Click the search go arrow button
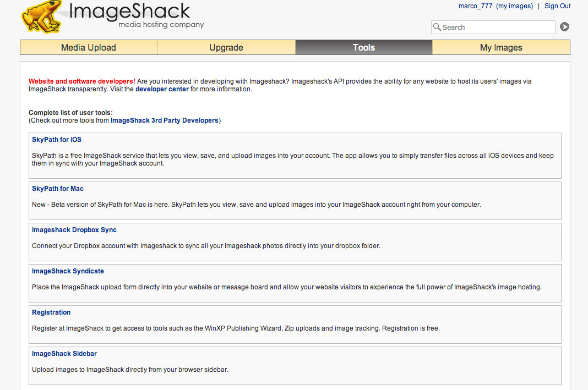 (564, 27)
